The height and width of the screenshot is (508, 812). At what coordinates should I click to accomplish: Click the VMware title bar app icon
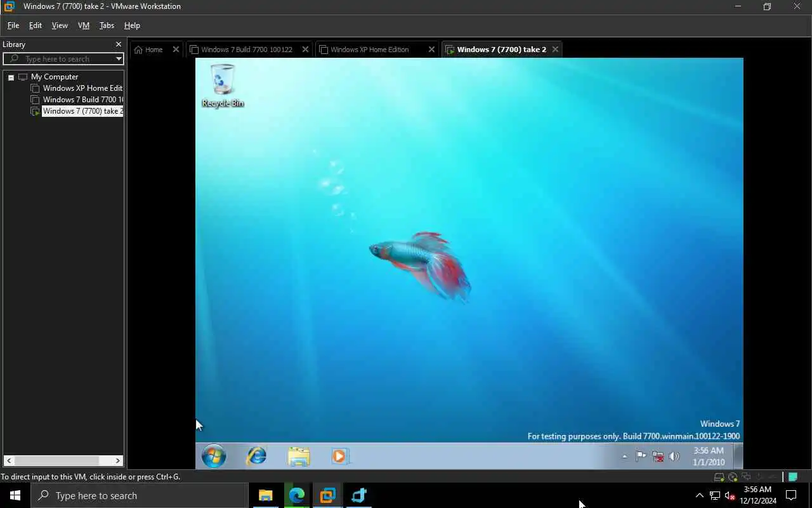click(x=9, y=6)
